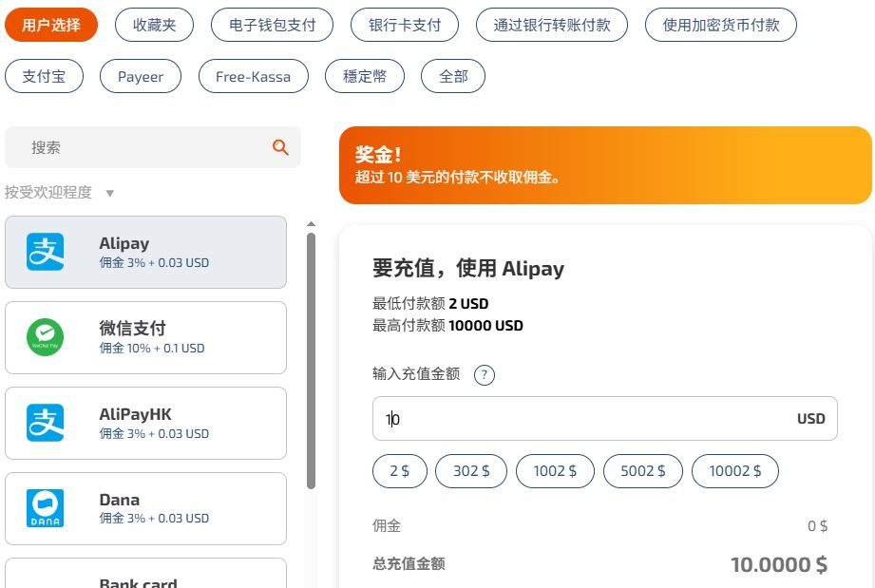
Task: Click the 10.0000 $ total amount
Action: [x=779, y=564]
